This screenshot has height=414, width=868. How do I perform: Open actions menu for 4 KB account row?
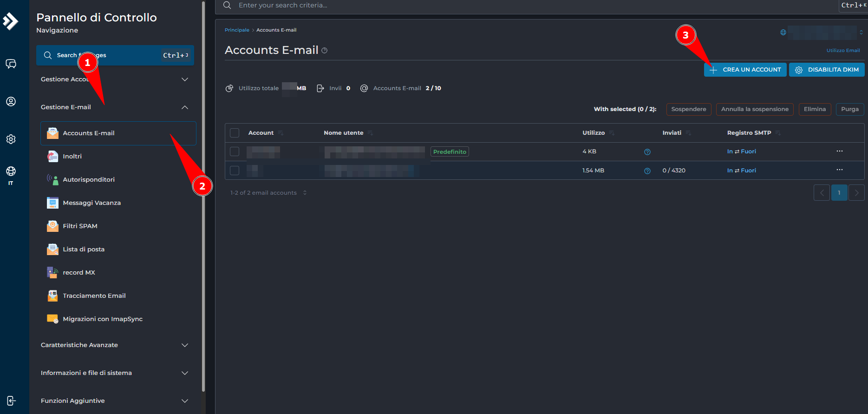840,151
